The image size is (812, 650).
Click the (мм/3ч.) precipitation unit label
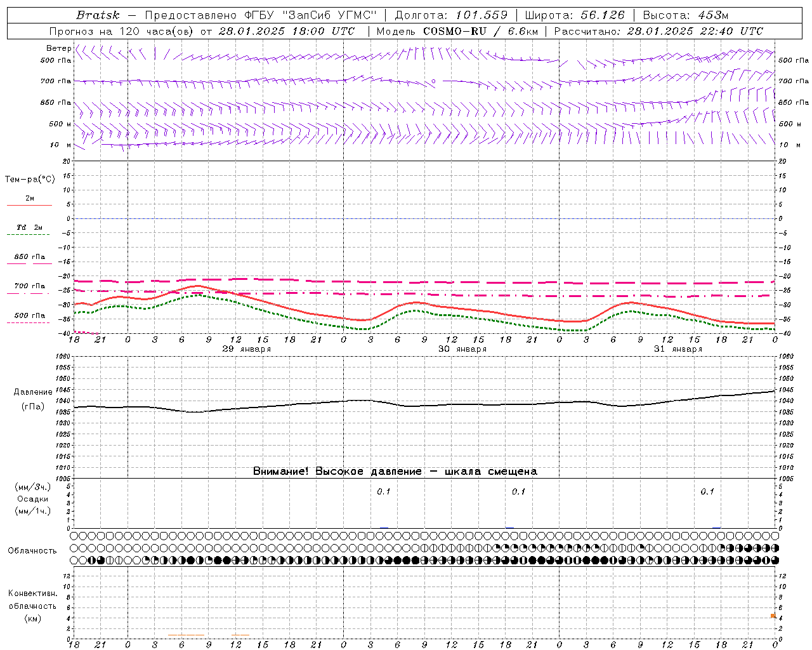click(x=33, y=487)
